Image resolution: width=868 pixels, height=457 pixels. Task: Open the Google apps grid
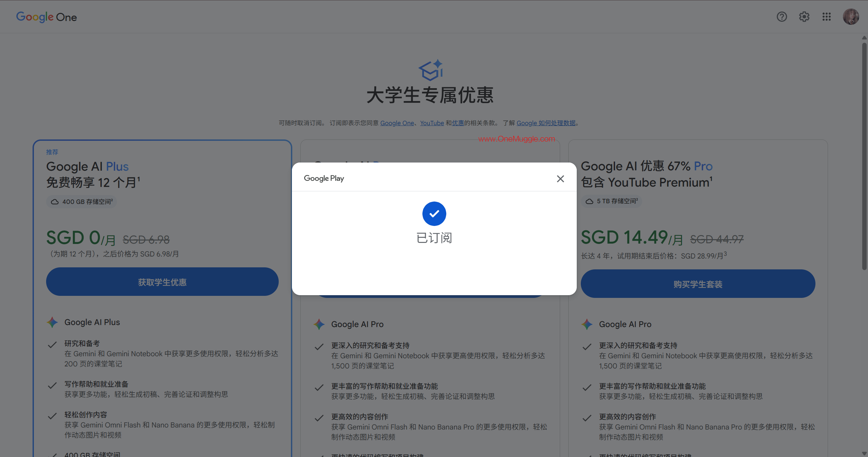pos(827,17)
